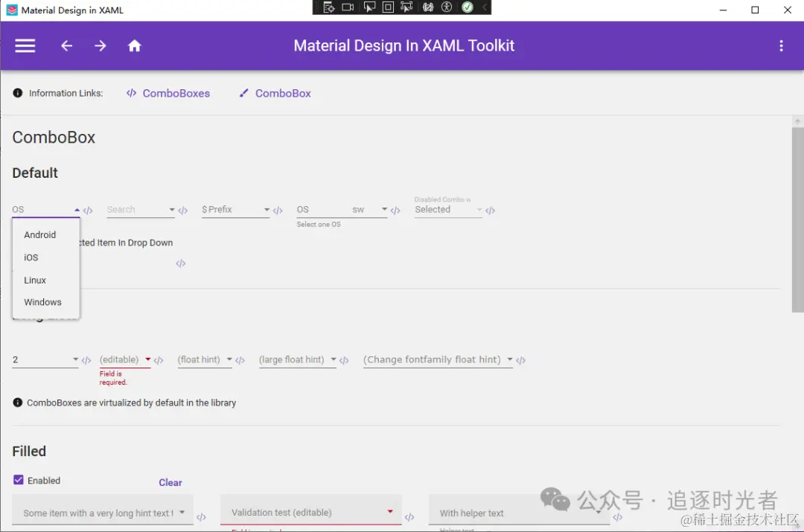Screen dimensions: 804x532
Task: Click green Hot Reload checkmark icon
Action: [x=467, y=7]
